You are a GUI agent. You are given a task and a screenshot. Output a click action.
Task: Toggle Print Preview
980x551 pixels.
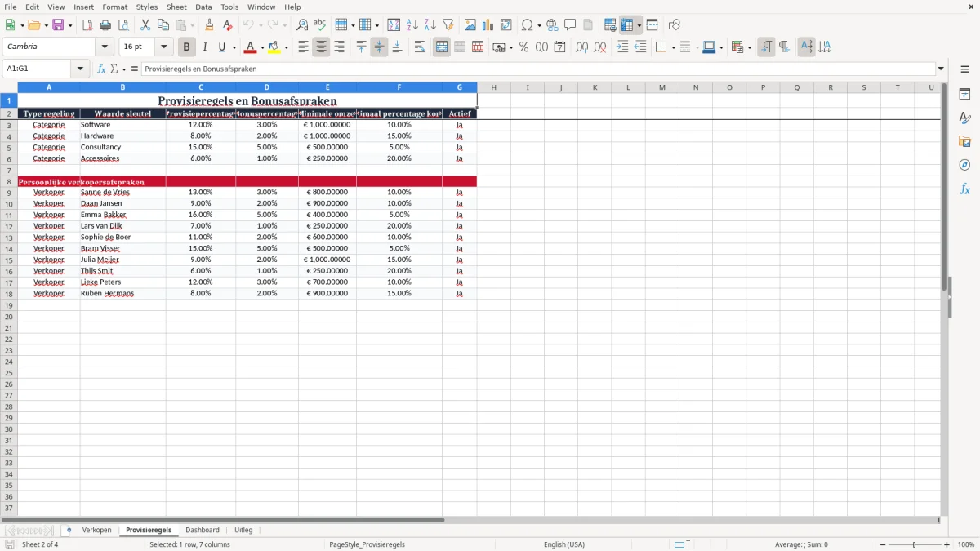tap(123, 25)
